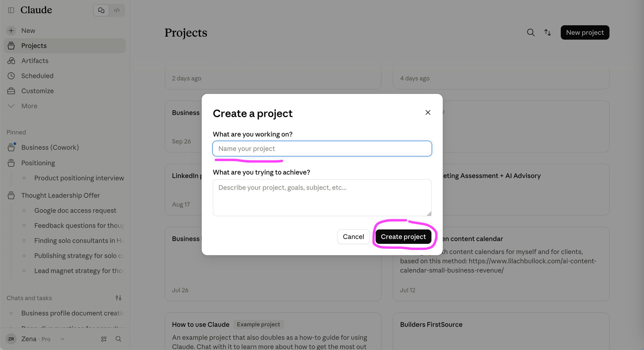
Task: Click the clock icon beside Scheduled
Action: click(x=11, y=76)
